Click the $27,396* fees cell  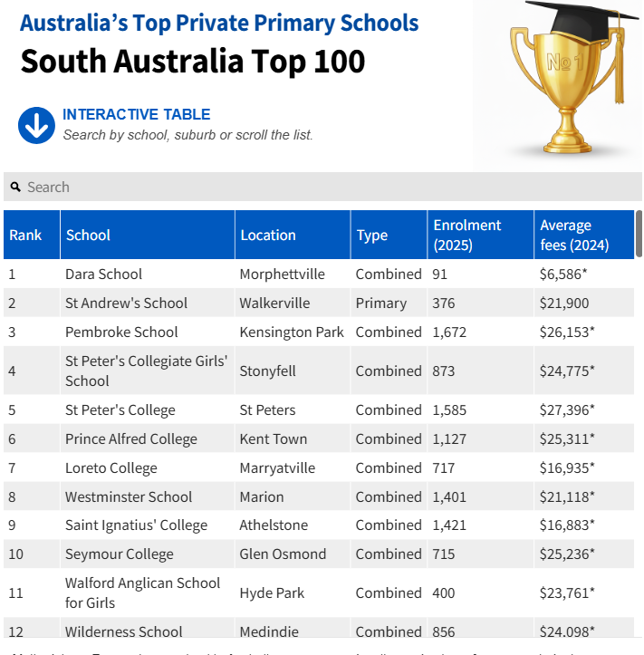point(584,409)
